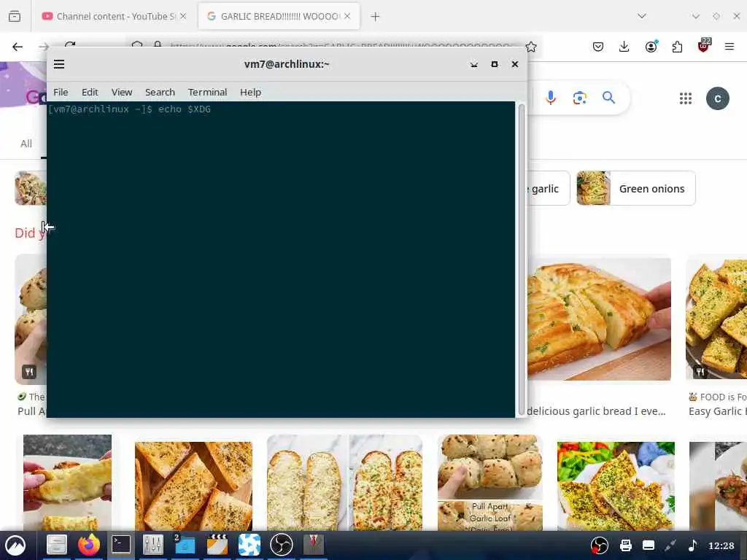Open 'delicious garlic bread I eve...' result link
The height and width of the screenshot is (560, 747).
(596, 411)
